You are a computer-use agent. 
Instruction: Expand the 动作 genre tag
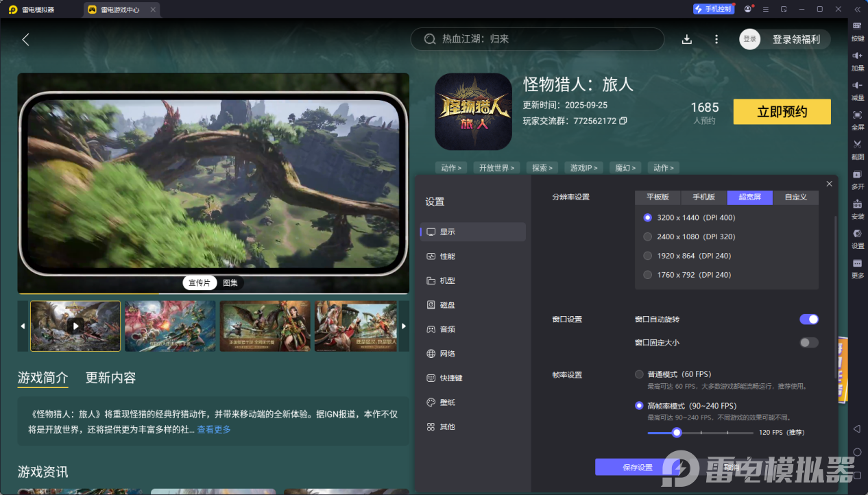pyautogui.click(x=451, y=168)
